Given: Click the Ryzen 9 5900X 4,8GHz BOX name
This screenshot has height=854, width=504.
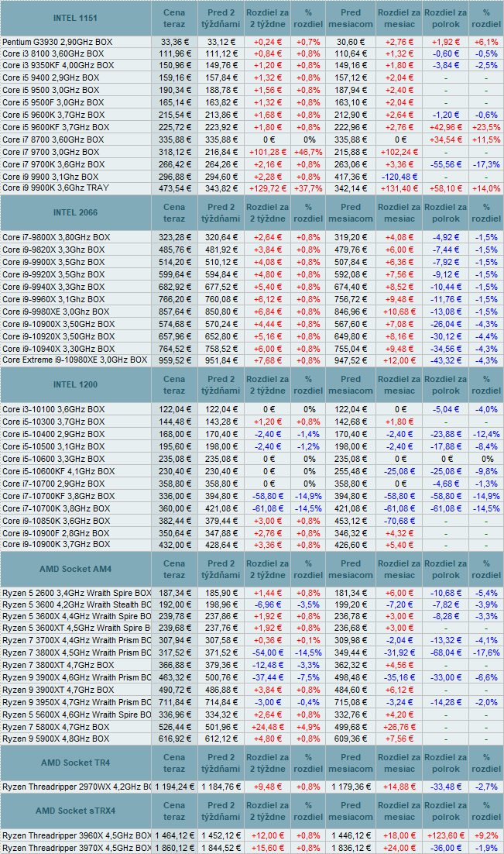Looking at the screenshot, I should click(x=56, y=739).
